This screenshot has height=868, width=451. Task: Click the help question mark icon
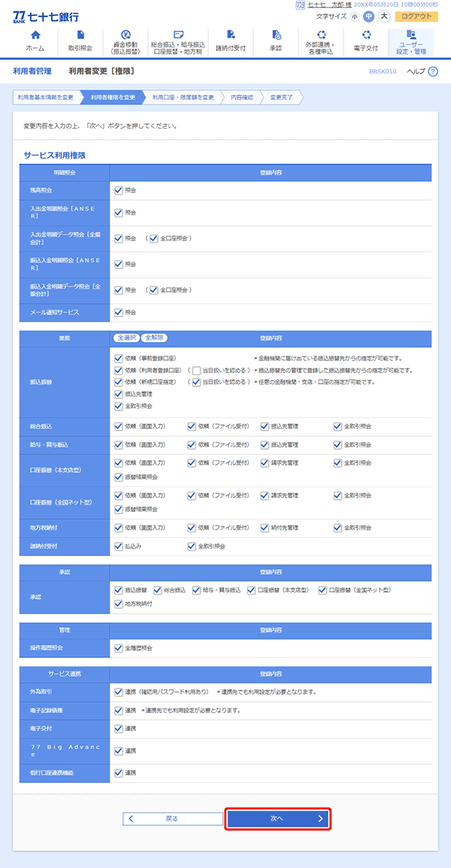tap(433, 71)
